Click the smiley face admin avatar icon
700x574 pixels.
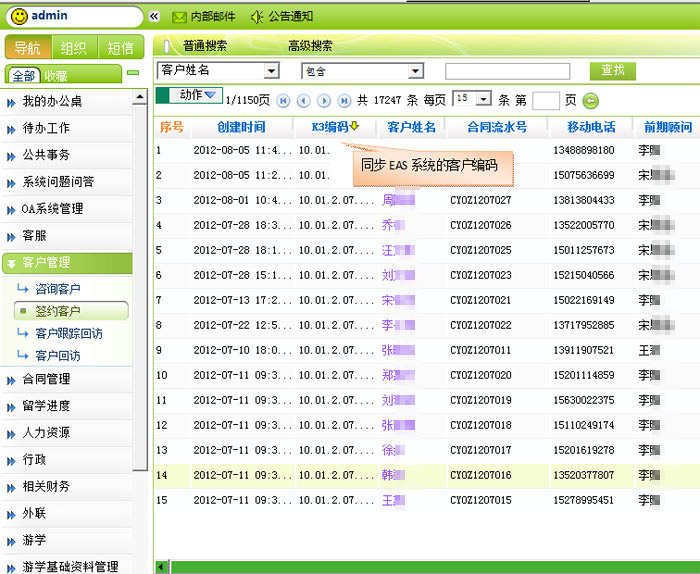(19, 17)
